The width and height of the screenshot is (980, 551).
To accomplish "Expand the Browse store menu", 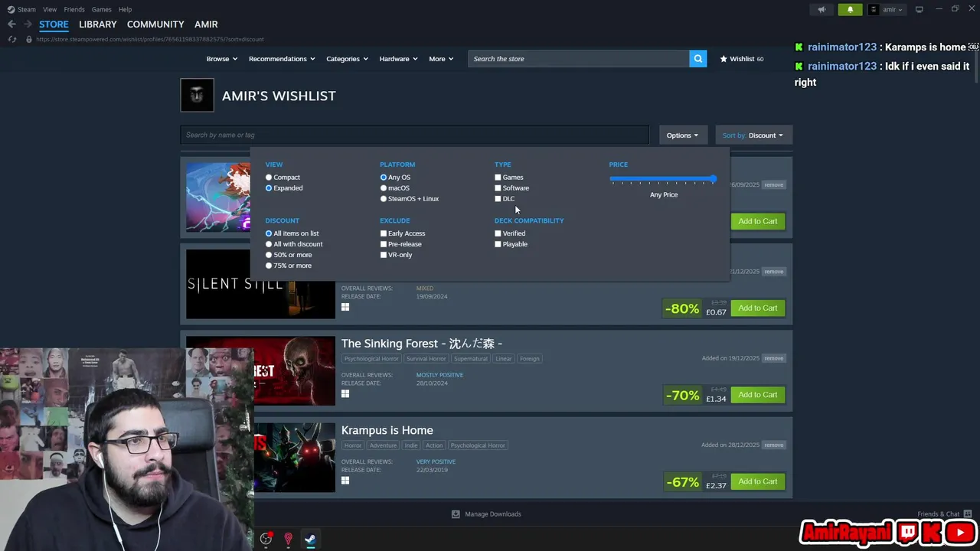I will coord(222,59).
